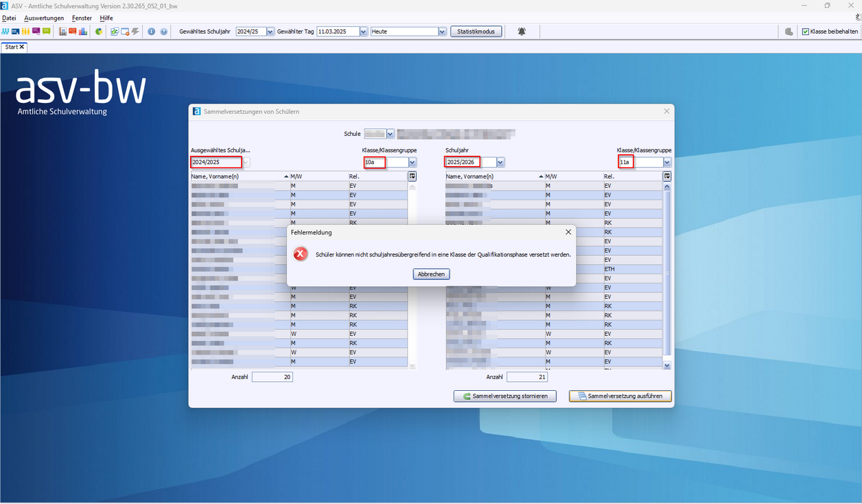Click the yellow people group toolbar icon
This screenshot has height=504, width=862.
[25, 32]
